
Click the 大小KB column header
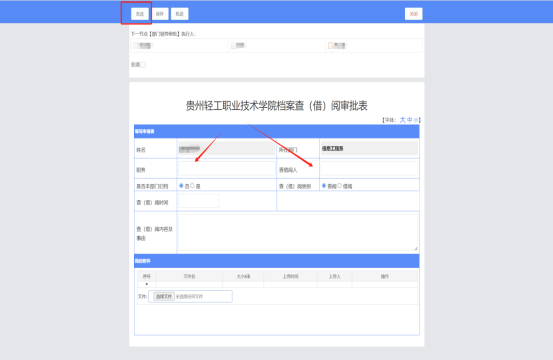coord(243,276)
